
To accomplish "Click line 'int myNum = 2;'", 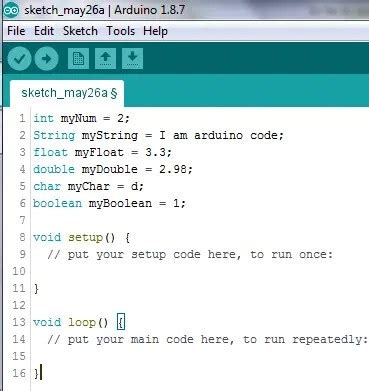I will pyautogui.click(x=81, y=118).
